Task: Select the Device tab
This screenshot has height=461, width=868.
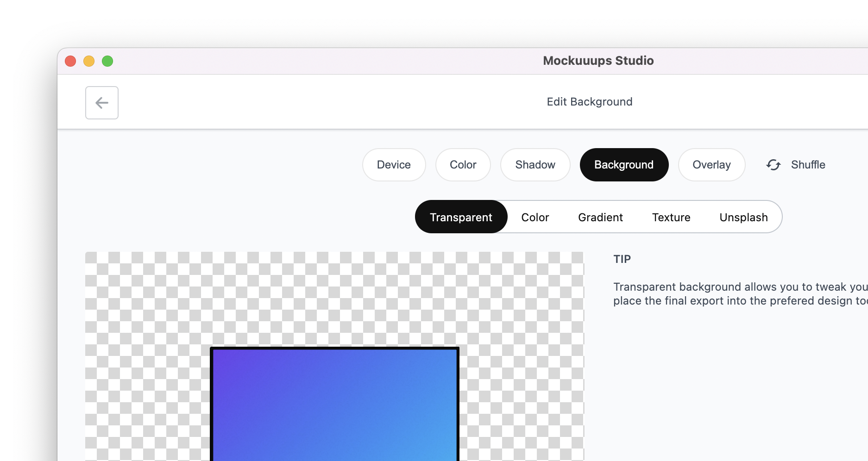Action: click(394, 165)
